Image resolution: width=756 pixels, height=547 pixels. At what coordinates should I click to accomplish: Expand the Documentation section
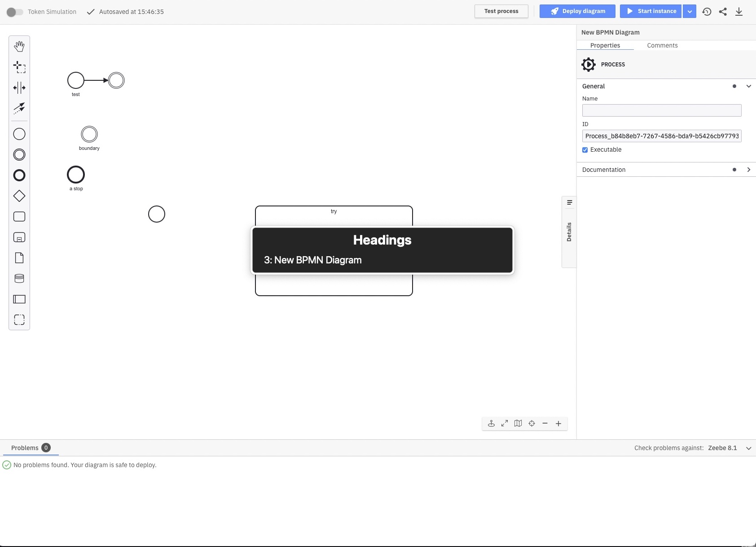[666, 170]
